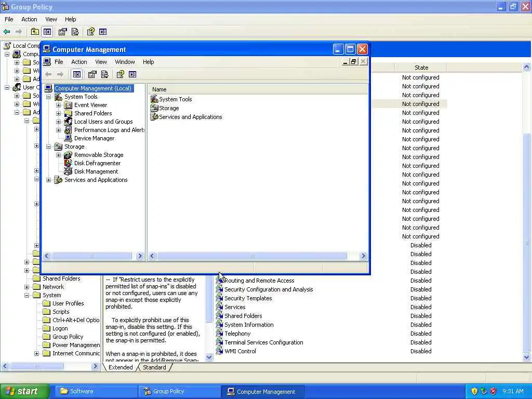This screenshot has width=532, height=399.
Task: Select Event Viewer in Computer Management tree
Action: click(x=90, y=105)
